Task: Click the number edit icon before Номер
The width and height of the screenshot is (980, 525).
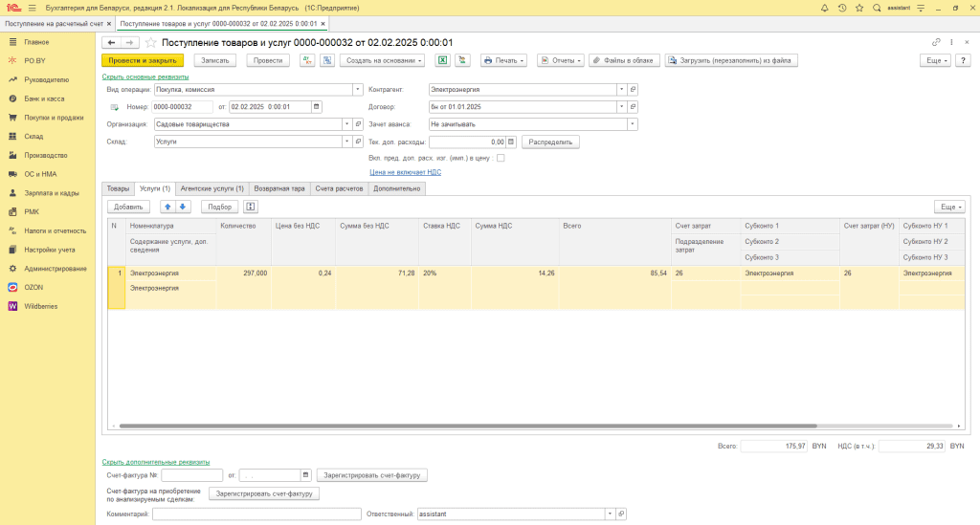Action: coord(115,107)
